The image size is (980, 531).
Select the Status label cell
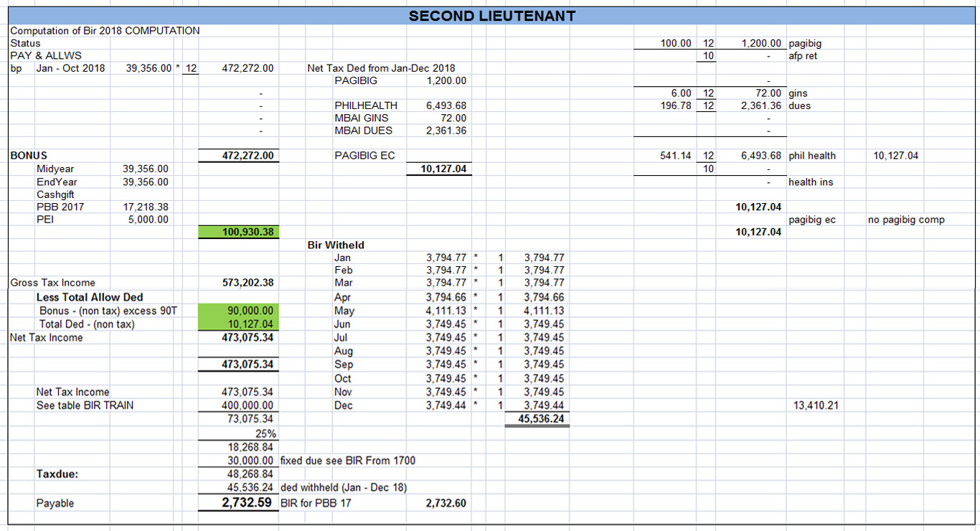[25, 43]
